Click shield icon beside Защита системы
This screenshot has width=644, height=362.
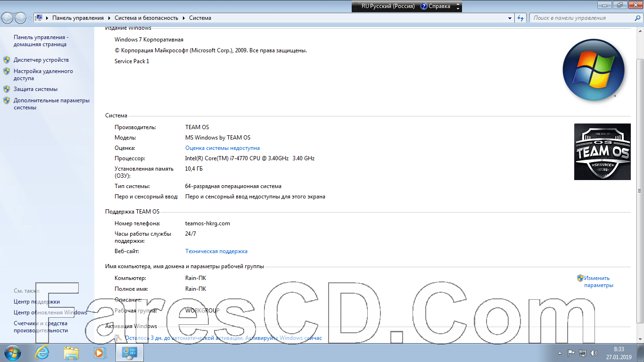(x=7, y=89)
